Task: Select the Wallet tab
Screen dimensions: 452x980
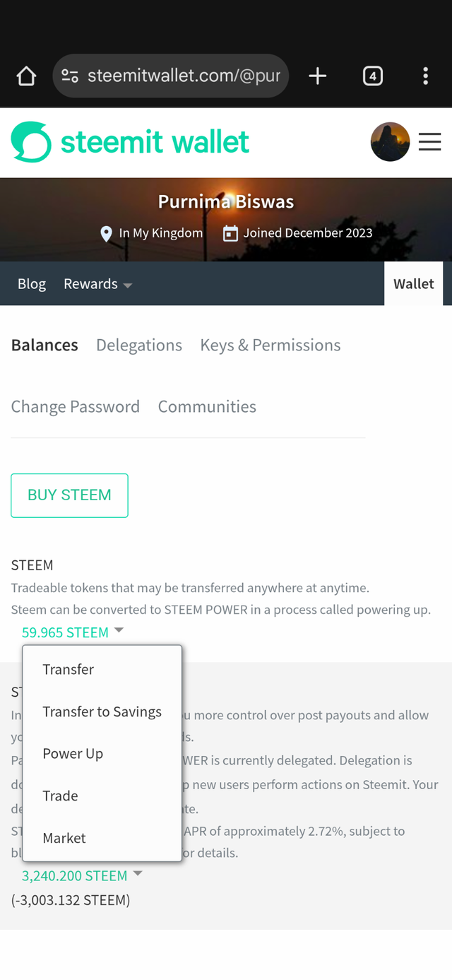Action: coord(414,284)
